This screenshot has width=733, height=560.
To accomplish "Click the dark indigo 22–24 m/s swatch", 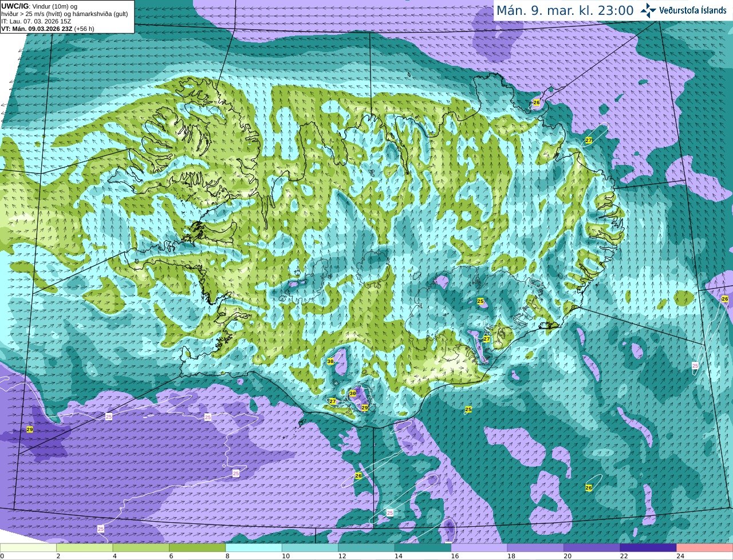I will tap(648, 547).
